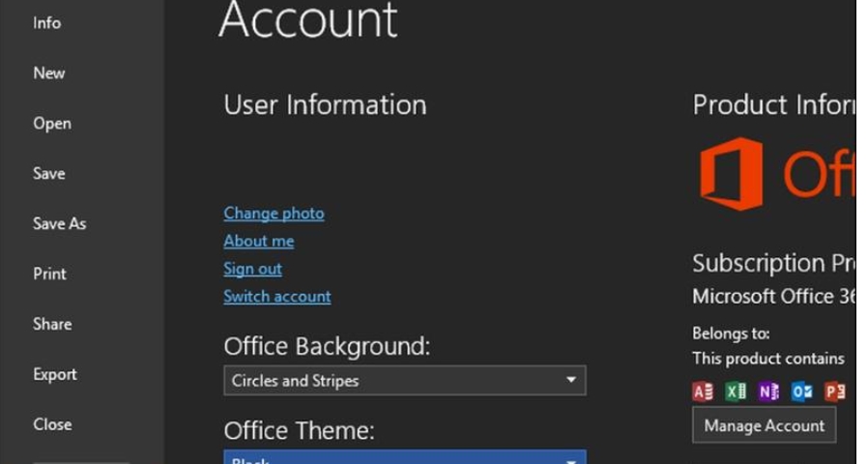Open the Share page
868x464 pixels.
pos(52,324)
